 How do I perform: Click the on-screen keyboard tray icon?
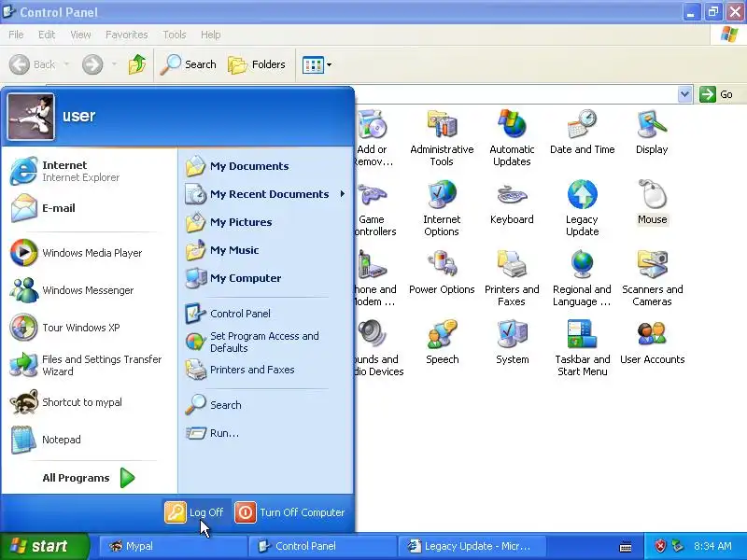pyautogui.click(x=626, y=547)
